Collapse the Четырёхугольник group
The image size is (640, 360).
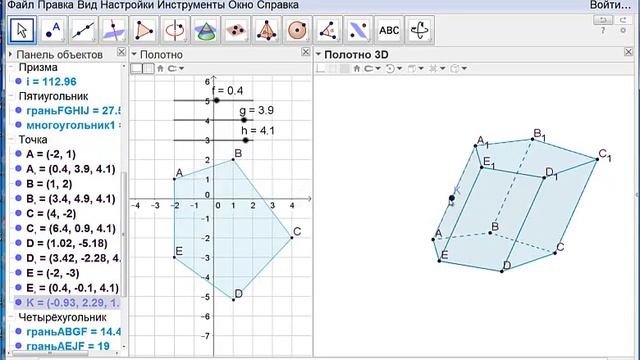coord(11,317)
